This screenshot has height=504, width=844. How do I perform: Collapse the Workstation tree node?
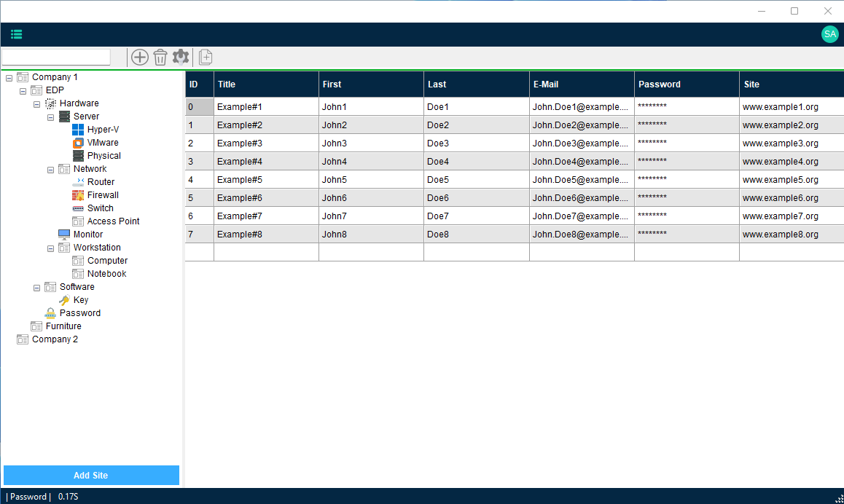(50, 248)
